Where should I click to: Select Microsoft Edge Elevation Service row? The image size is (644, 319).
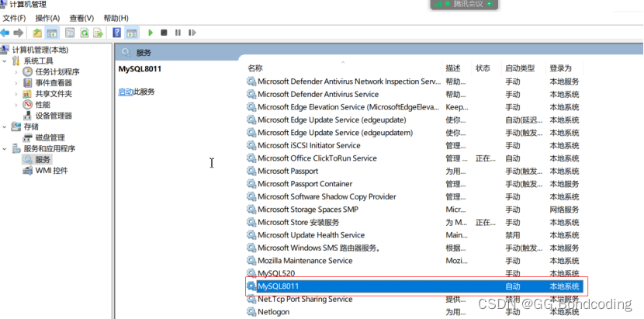pos(414,107)
